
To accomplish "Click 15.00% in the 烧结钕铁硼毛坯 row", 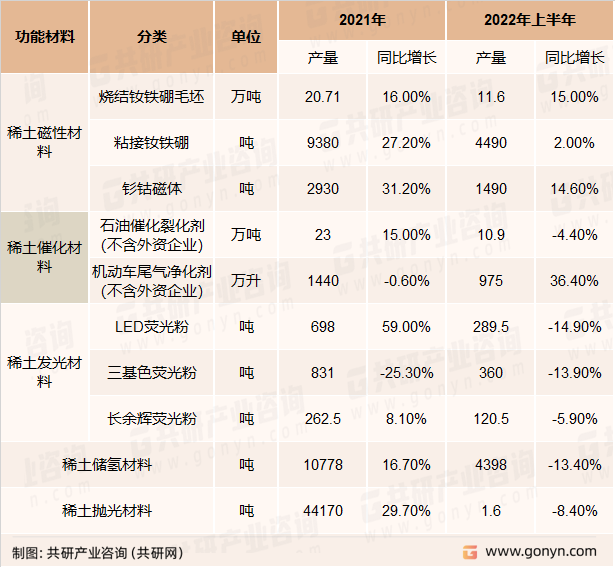I will click(x=575, y=97).
